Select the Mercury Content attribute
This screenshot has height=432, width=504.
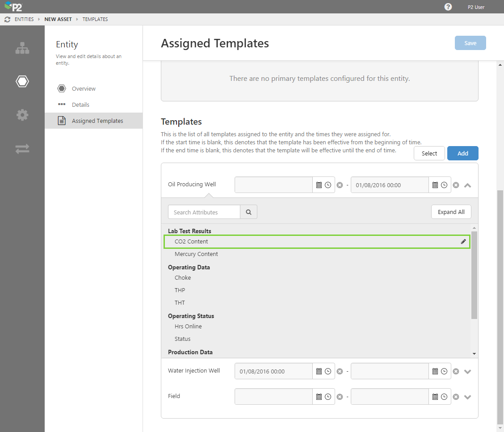[196, 254]
